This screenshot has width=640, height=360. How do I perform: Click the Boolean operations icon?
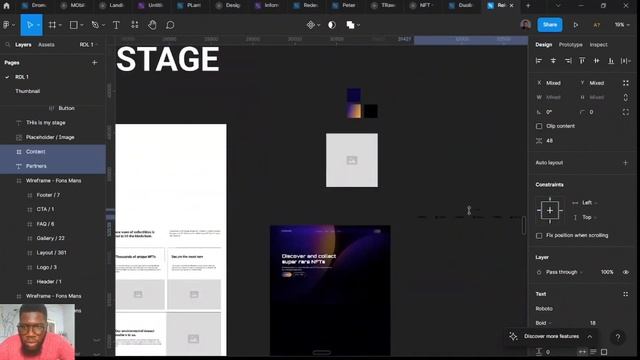[x=350, y=25]
